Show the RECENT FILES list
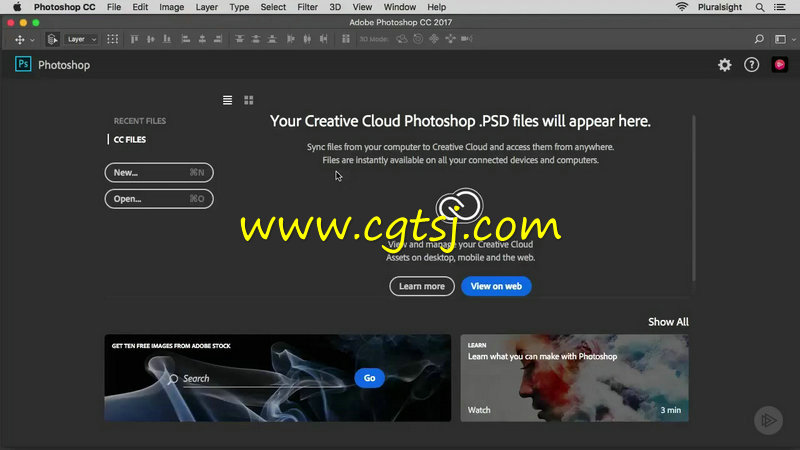800x450 pixels. coord(140,121)
